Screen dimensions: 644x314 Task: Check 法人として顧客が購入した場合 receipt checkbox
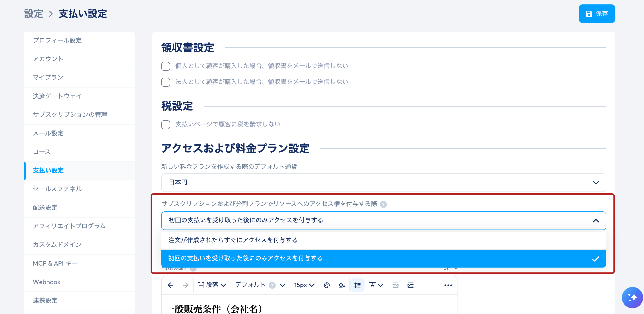[x=165, y=82]
